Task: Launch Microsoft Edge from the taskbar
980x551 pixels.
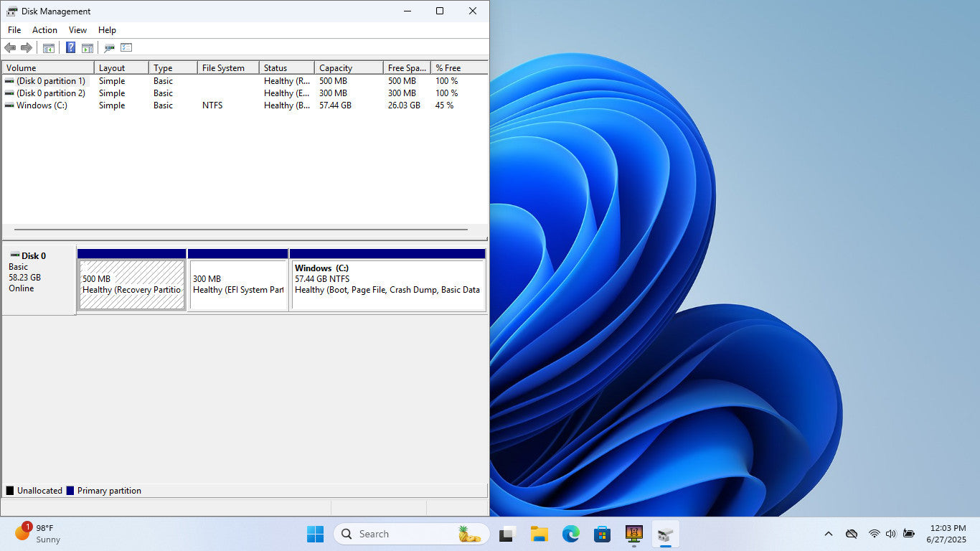Action: click(x=571, y=534)
